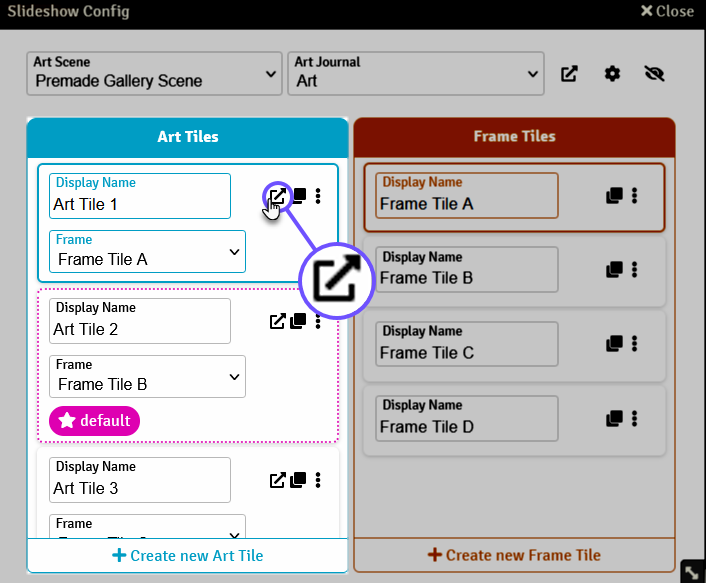The image size is (706, 583).
Task: Duplicate Art Tile 2 with the copy icon
Action: coord(298,321)
